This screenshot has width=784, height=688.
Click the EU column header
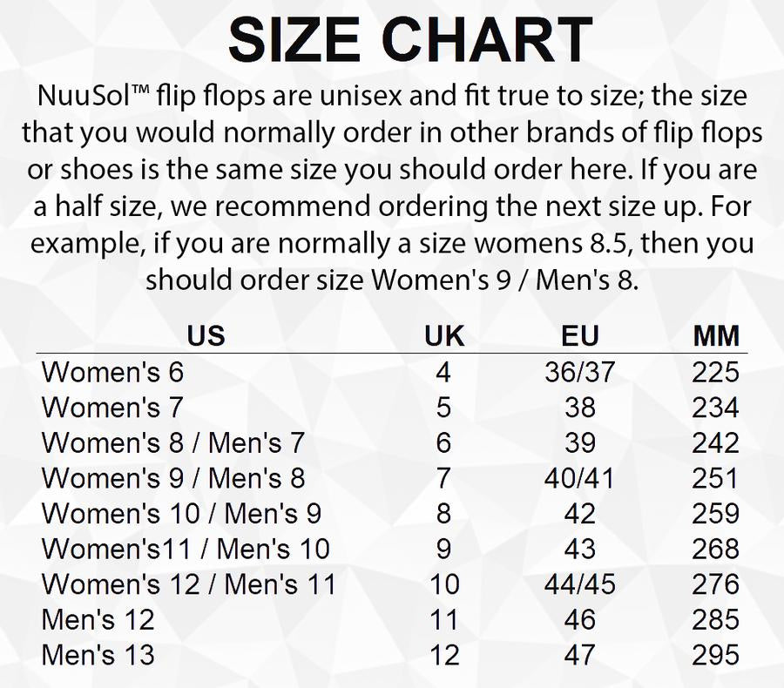pos(579,336)
